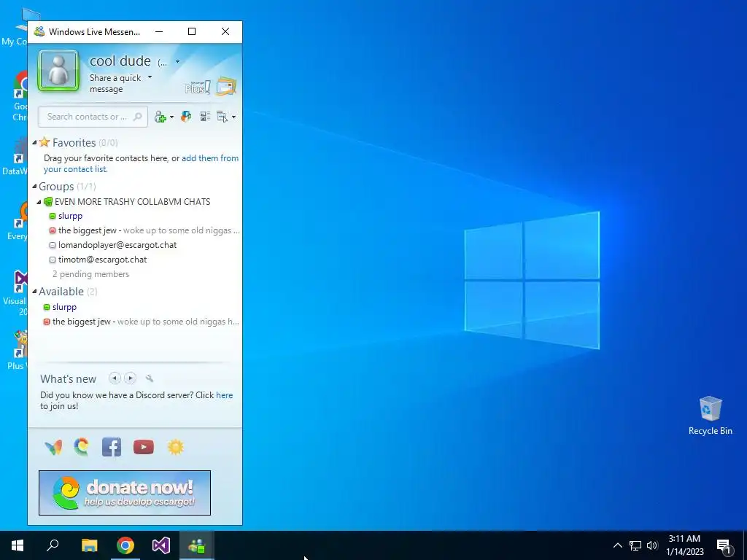The width and height of the screenshot is (747, 560).
Task: Maximize the Windows Live Messenger window
Action: (x=192, y=31)
